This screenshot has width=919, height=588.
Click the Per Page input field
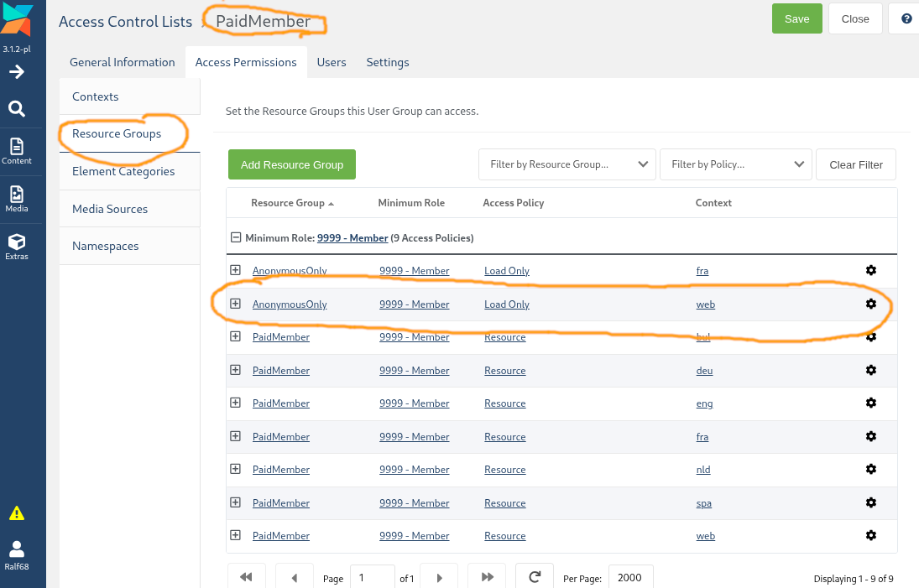630,577
